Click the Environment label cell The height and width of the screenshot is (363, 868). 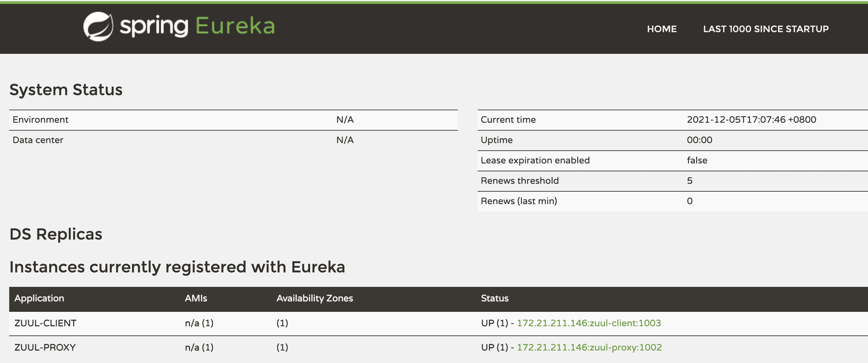pyautogui.click(x=40, y=120)
